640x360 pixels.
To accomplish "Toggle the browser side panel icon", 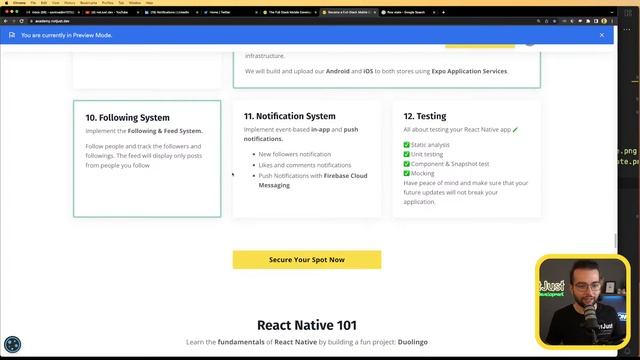I will [x=596, y=21].
